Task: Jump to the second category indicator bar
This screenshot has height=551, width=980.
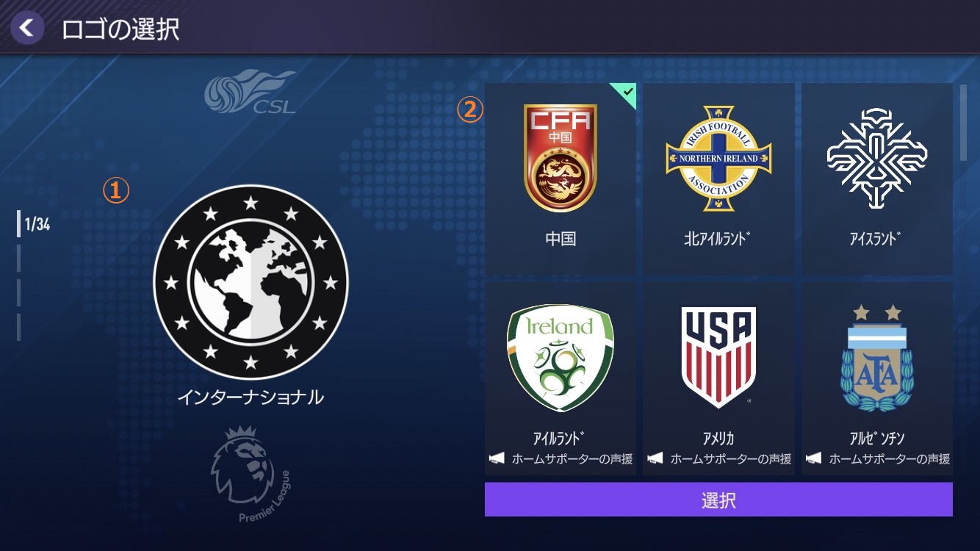Action: click(19, 258)
